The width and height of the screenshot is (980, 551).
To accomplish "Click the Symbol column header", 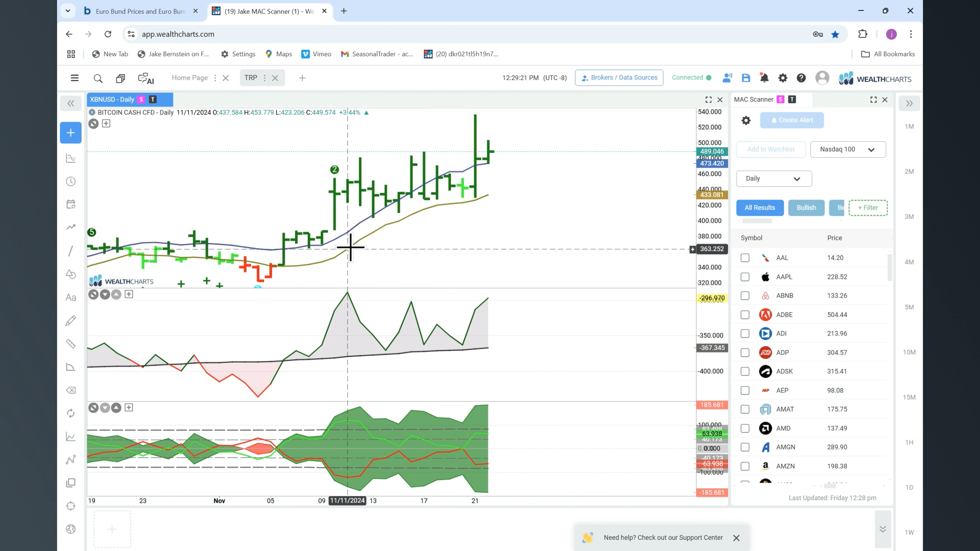I will coord(751,238).
